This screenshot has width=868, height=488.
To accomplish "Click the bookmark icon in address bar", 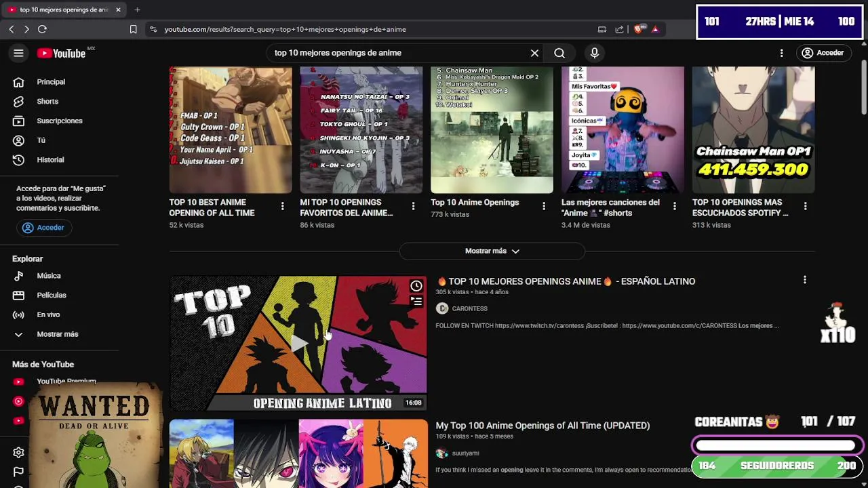I will pyautogui.click(x=133, y=29).
